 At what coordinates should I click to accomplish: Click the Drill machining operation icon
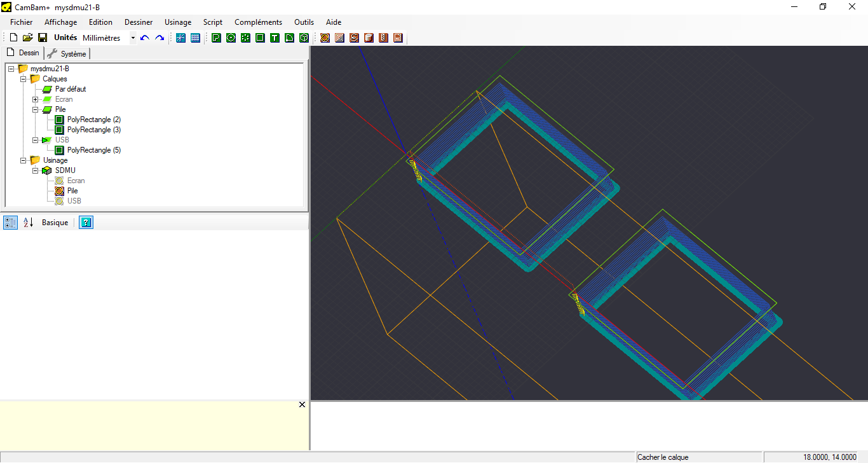383,38
